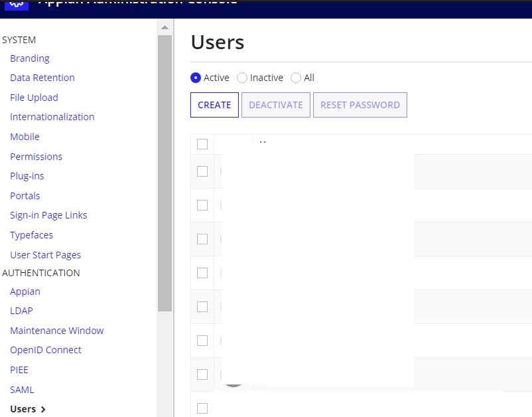Image resolution: width=532 pixels, height=417 pixels.
Task: Click the chevron next to Users
Action: point(43,410)
